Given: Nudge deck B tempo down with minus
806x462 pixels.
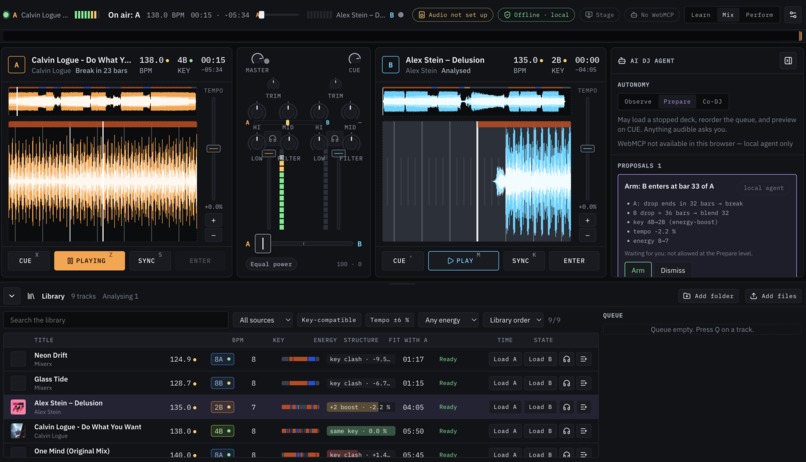Looking at the screenshot, I should [x=587, y=235].
